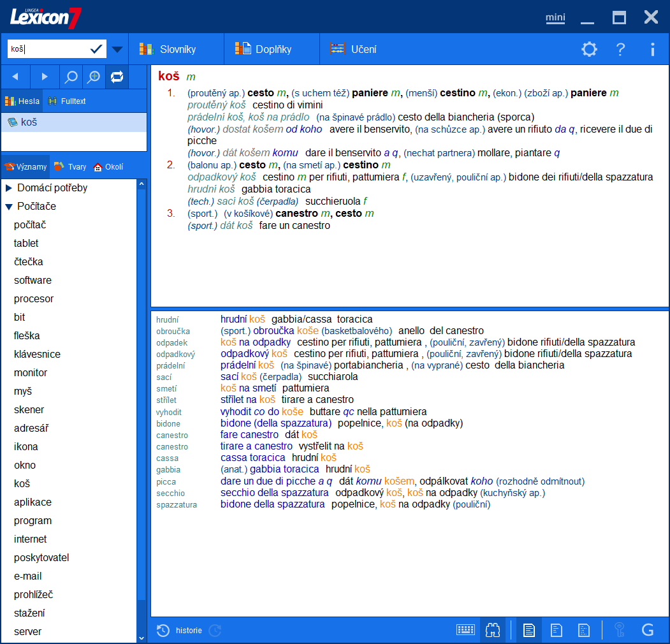Expand the Domácí potřeby category
670x644 pixels.
pyautogui.click(x=8, y=188)
